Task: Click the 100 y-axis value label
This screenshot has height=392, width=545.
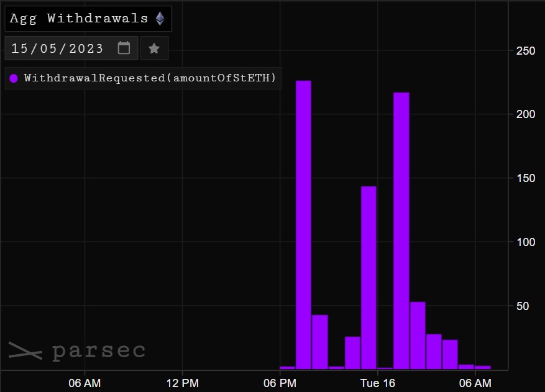Action: pyautogui.click(x=526, y=242)
